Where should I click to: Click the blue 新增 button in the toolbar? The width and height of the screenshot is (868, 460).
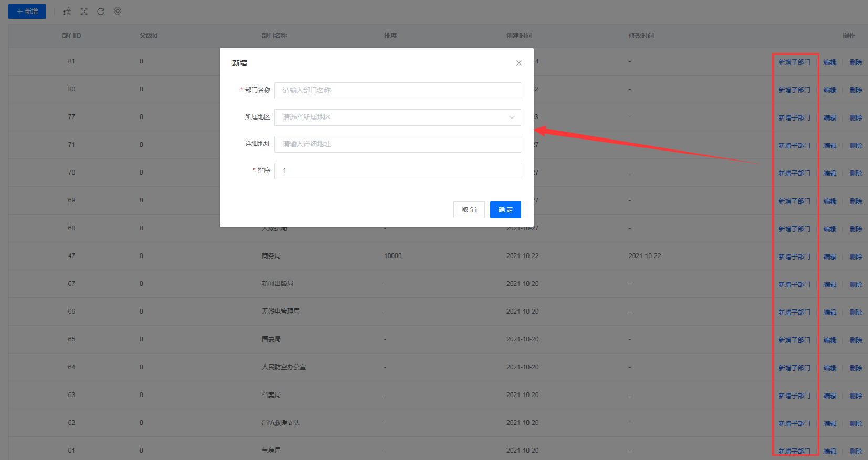27,12
